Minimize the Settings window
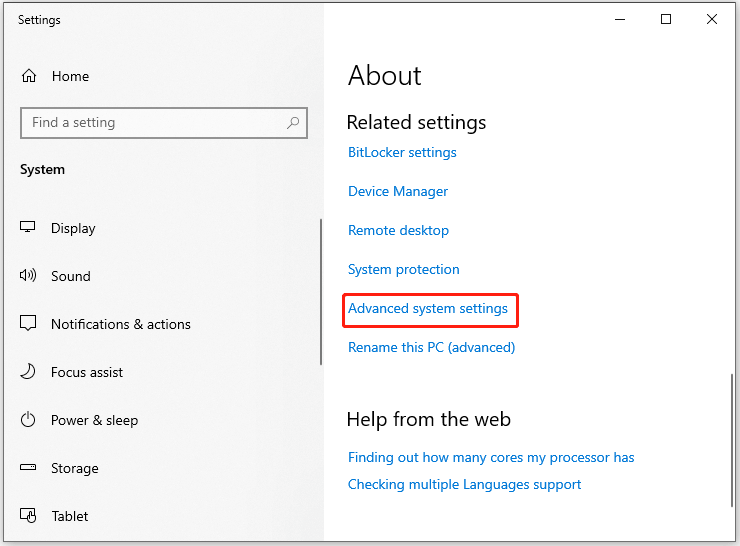The width and height of the screenshot is (740, 546). [620, 19]
